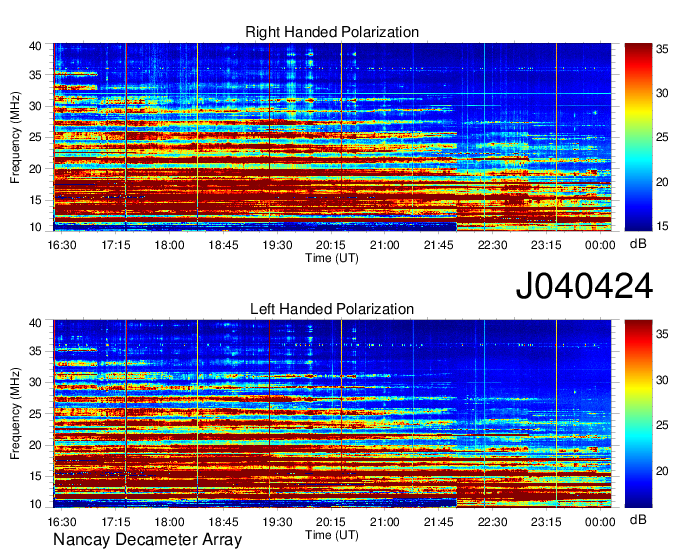Click 23:15 tick under Right Handed plot
The image size is (680, 552).
click(x=546, y=245)
